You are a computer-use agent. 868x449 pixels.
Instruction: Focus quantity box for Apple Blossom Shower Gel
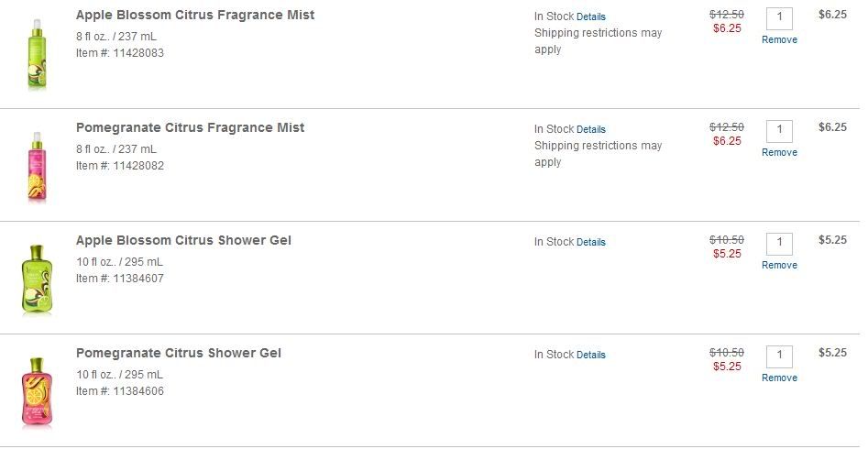pyautogui.click(x=779, y=244)
